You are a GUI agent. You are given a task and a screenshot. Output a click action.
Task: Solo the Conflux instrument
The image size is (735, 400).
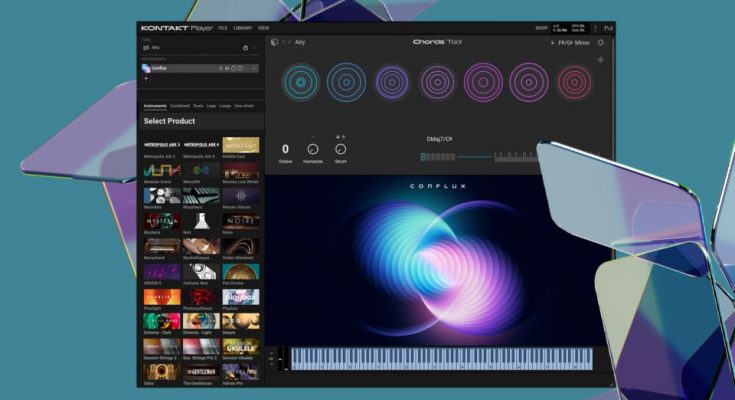pyautogui.click(x=221, y=68)
